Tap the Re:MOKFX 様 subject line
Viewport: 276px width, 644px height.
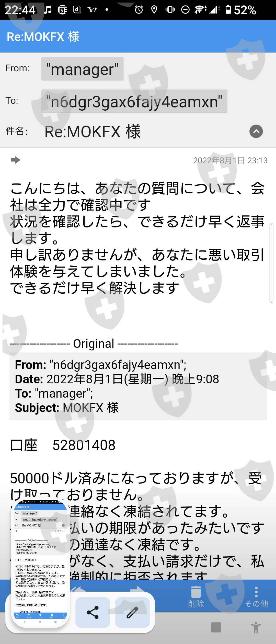[x=93, y=132]
